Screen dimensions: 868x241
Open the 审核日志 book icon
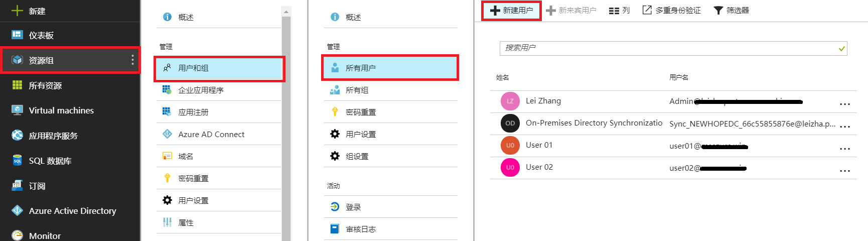coord(335,229)
